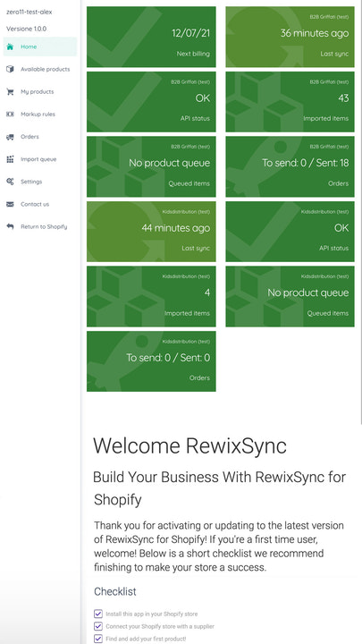Toggle 'Install this app in your Shopify store' checkbox
This screenshot has height=644, width=362.
(x=98, y=614)
